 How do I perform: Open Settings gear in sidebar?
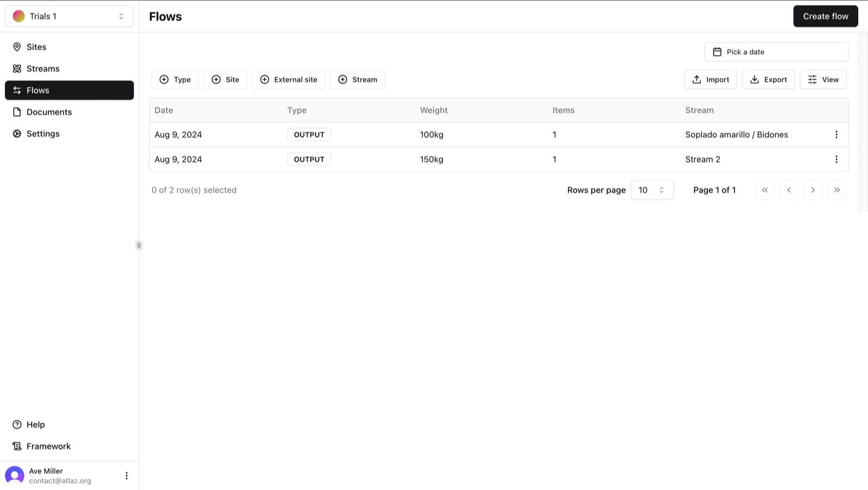(x=17, y=134)
